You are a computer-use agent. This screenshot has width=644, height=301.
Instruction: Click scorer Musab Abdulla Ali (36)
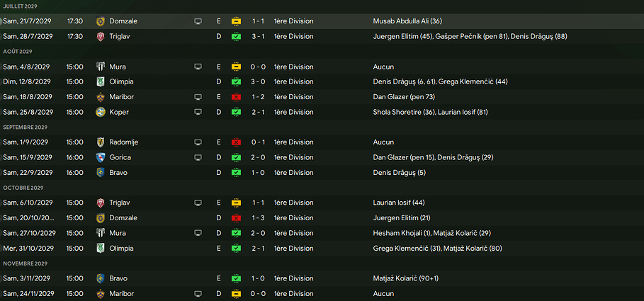[407, 21]
